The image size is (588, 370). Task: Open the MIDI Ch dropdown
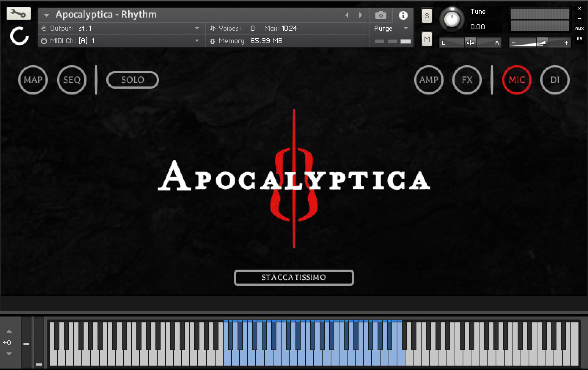point(196,41)
